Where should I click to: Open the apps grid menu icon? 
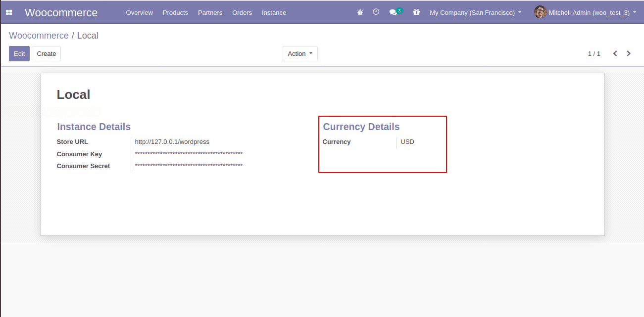click(9, 12)
